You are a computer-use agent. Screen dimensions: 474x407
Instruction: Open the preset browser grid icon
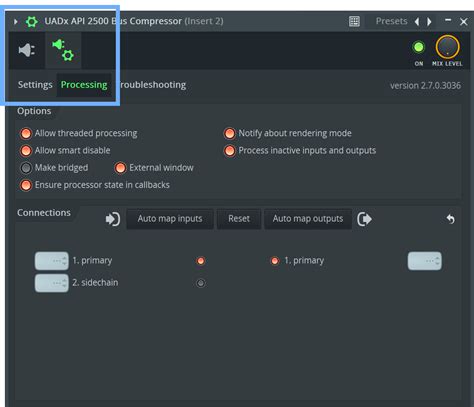pyautogui.click(x=354, y=22)
